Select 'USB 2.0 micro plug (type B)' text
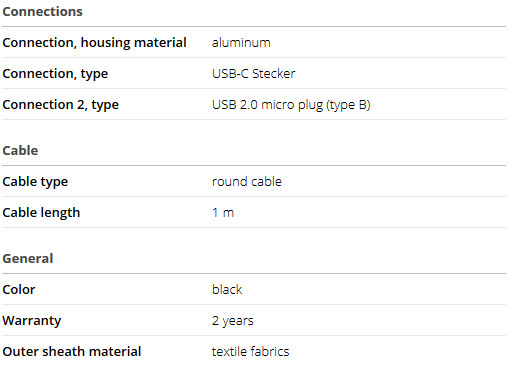This screenshot has width=512, height=368. [291, 105]
